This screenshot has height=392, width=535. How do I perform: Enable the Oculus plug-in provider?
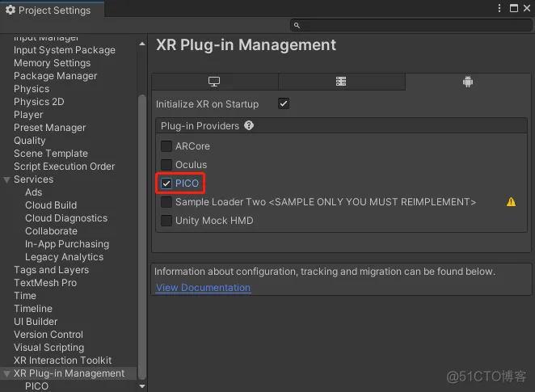[166, 165]
